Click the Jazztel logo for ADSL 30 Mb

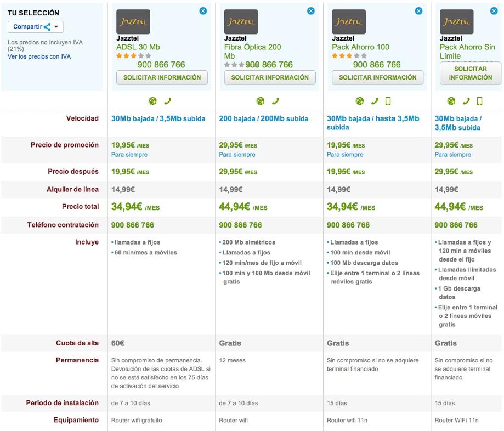133,22
